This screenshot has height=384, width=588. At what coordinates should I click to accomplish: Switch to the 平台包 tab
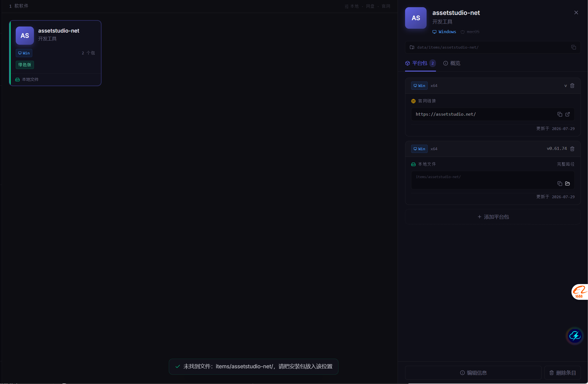(x=420, y=63)
